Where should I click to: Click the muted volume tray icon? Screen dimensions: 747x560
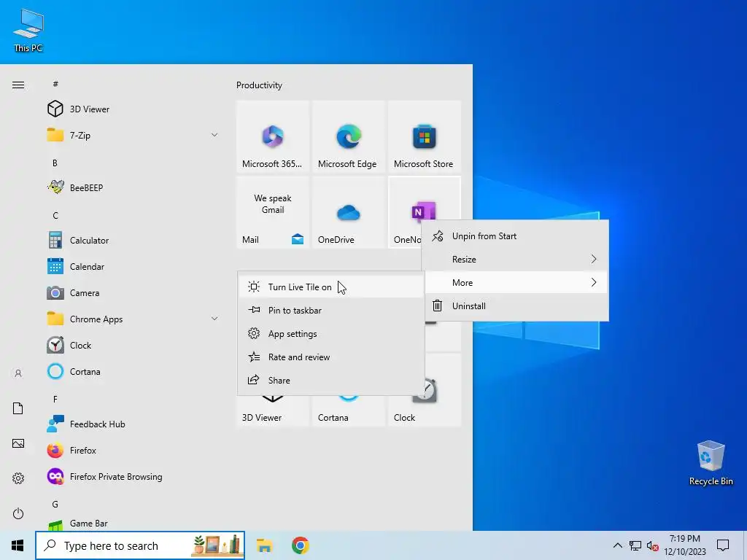[x=653, y=545]
